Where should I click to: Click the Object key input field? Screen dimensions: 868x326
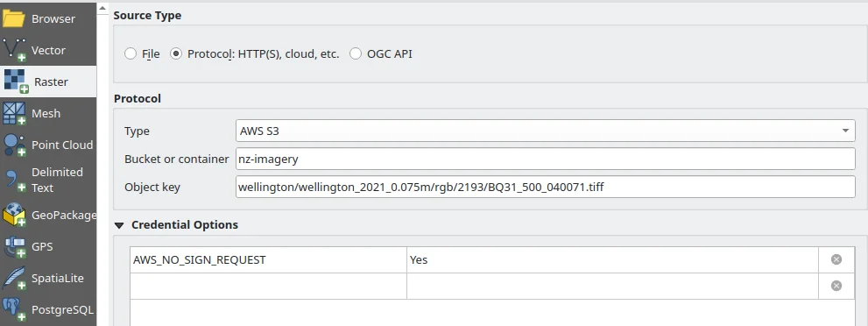(546, 187)
